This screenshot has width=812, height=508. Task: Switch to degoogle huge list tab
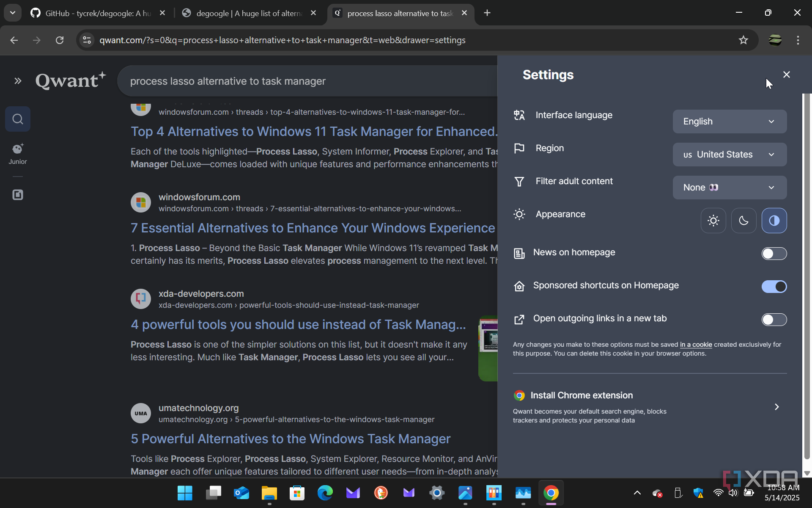250,13
